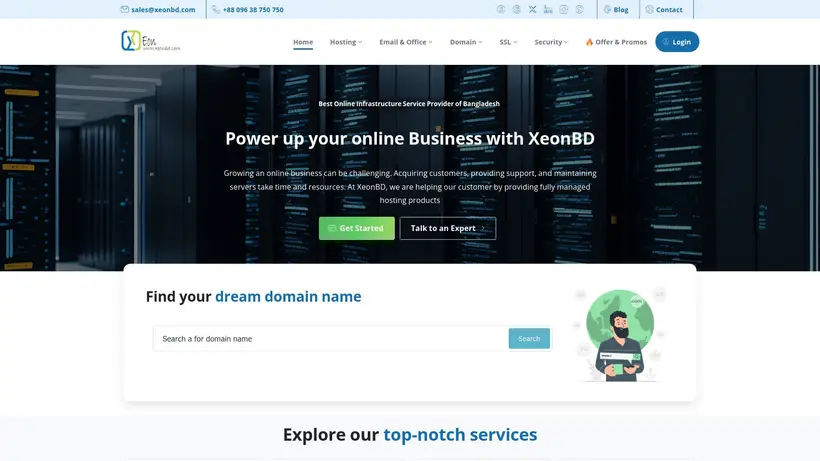Screen dimensions: 820x461
Task: Click the XeonBD logo
Action: tap(151, 41)
